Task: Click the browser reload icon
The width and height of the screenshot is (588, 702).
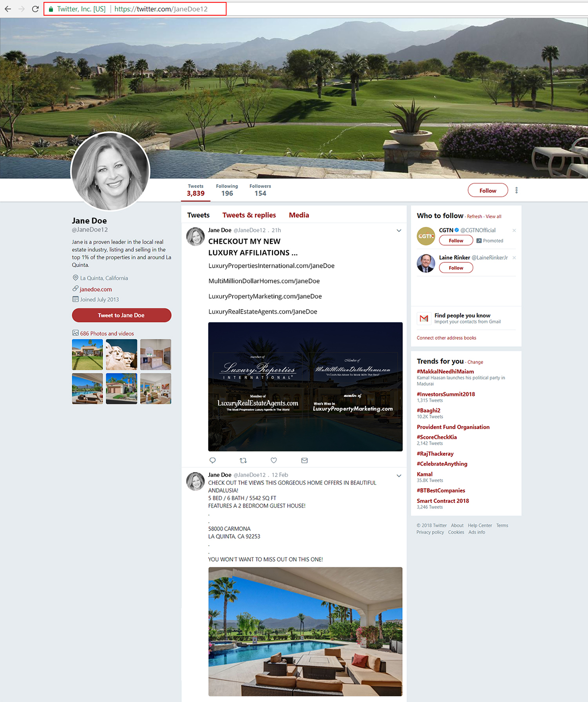Action: coord(35,9)
